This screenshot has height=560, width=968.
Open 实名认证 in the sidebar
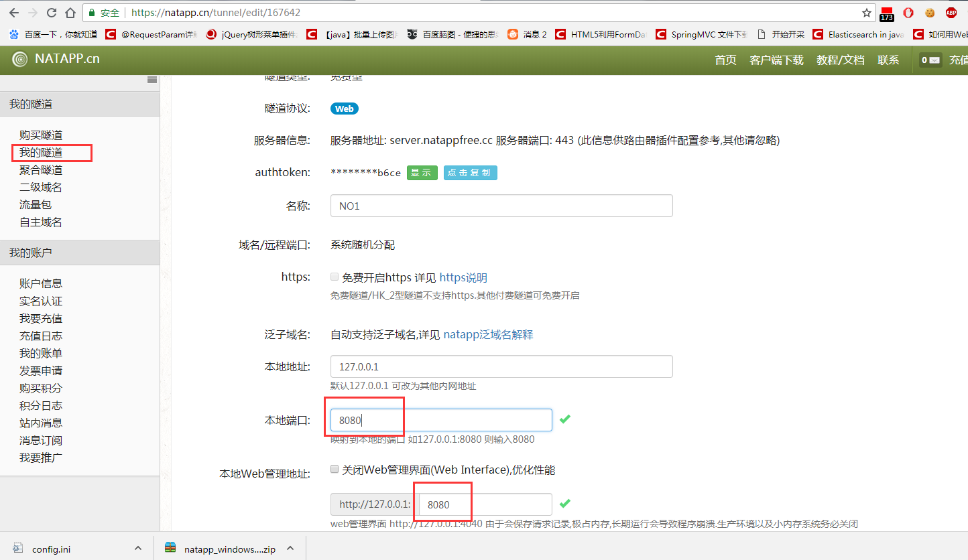click(x=41, y=301)
